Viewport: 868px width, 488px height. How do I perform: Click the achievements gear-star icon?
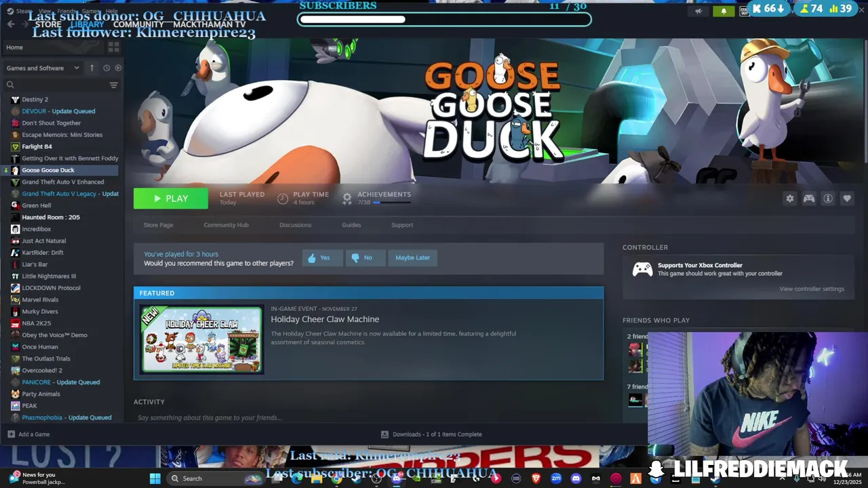pyautogui.click(x=347, y=199)
